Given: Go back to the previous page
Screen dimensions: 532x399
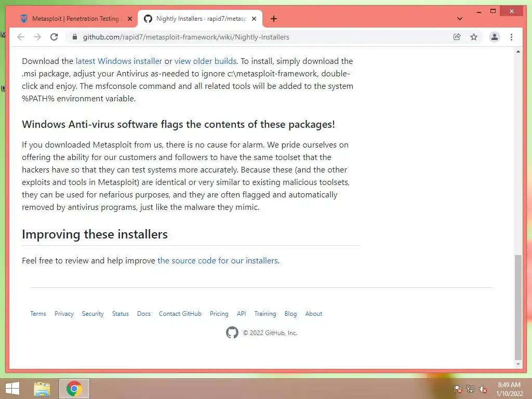Looking at the screenshot, I should tap(21, 37).
